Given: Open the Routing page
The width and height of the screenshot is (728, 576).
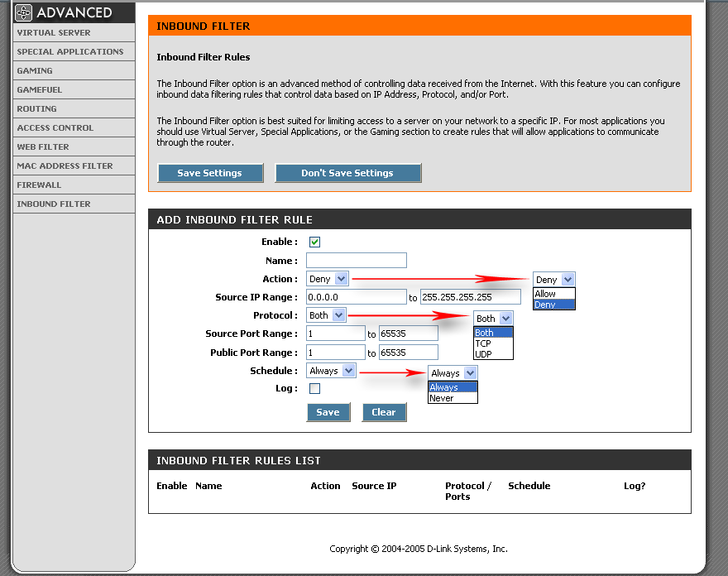Looking at the screenshot, I should coord(74,108).
